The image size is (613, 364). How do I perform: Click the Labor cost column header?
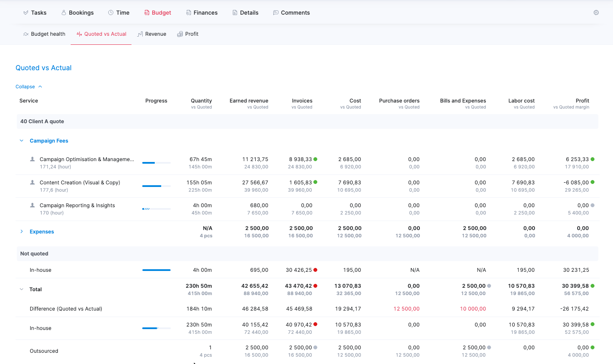pos(521,101)
